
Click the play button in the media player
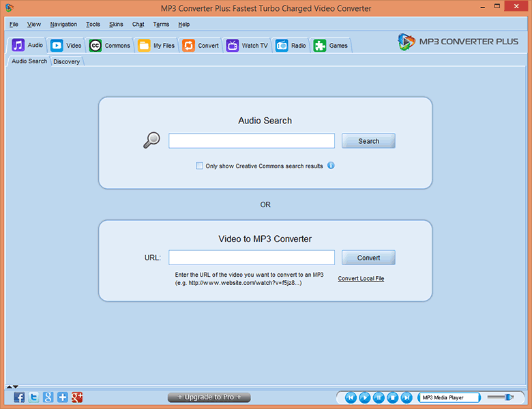tap(365, 397)
